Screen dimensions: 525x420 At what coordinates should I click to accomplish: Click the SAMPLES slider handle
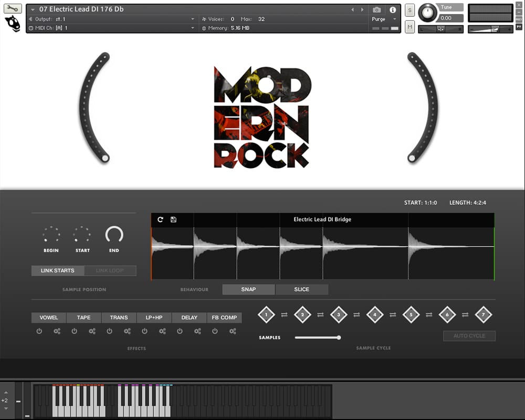339,338
